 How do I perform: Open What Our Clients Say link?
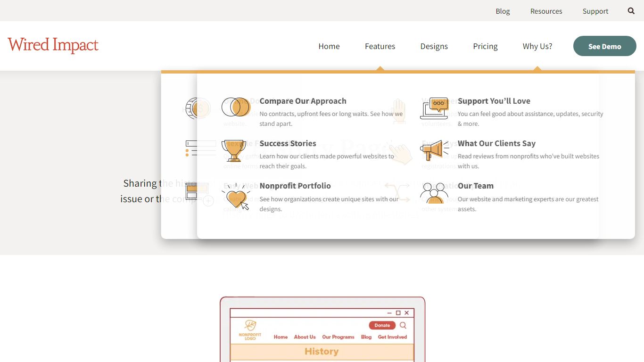(496, 143)
